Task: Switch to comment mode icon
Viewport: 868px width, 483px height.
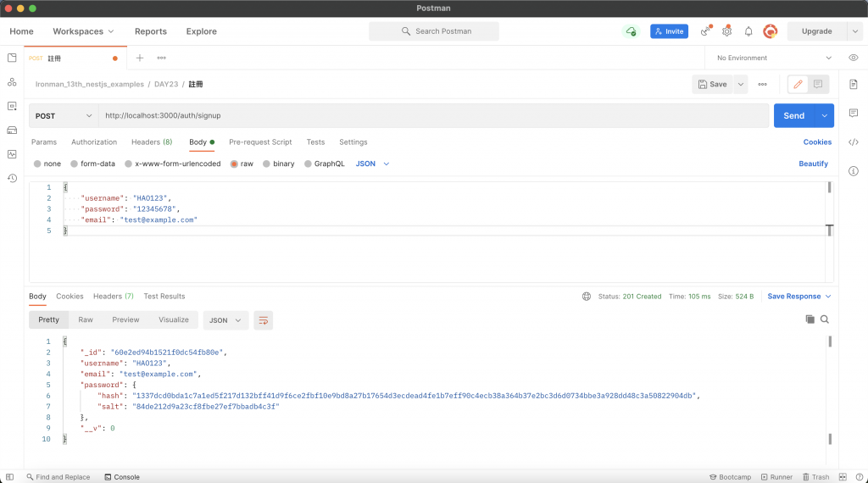Action: coord(818,84)
